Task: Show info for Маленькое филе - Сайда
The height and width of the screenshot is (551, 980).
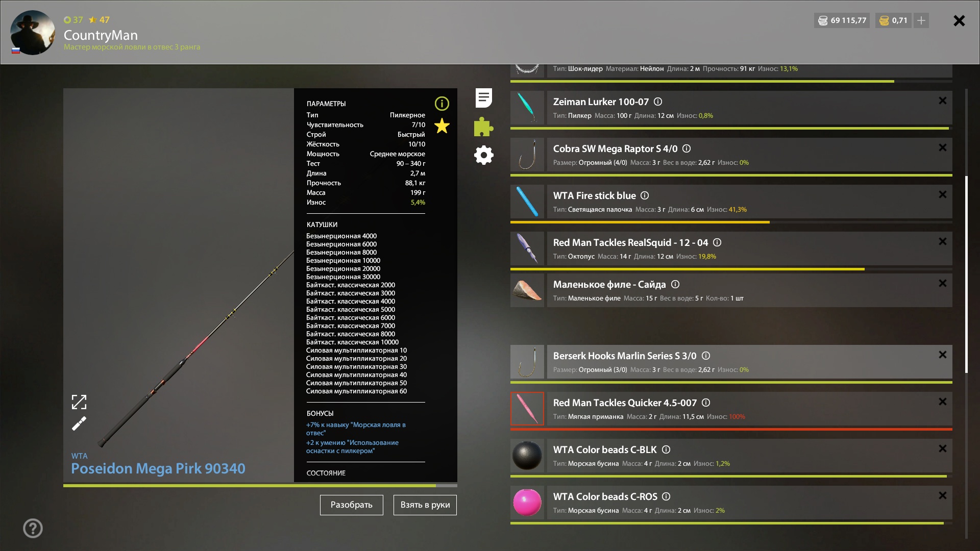Action: coord(675,284)
